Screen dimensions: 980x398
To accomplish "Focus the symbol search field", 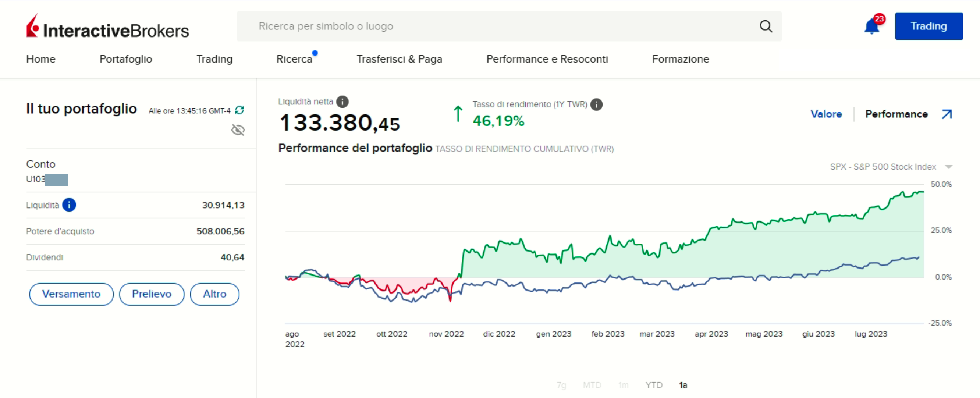I will [x=509, y=26].
